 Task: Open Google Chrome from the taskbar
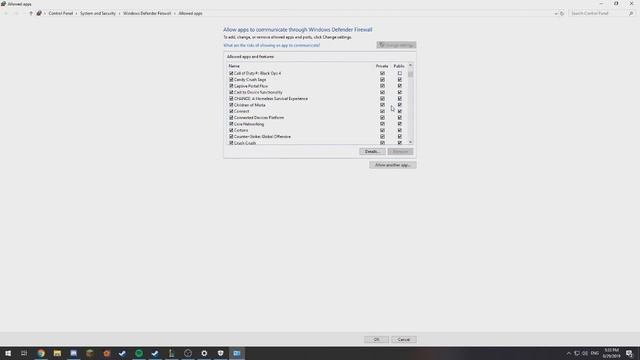41,353
